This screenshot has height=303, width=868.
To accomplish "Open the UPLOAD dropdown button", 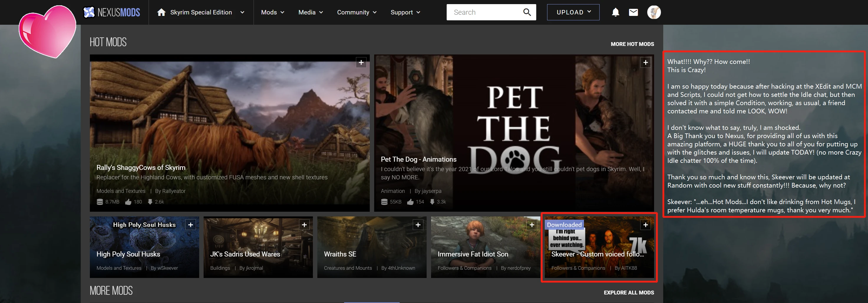I will [x=573, y=12].
